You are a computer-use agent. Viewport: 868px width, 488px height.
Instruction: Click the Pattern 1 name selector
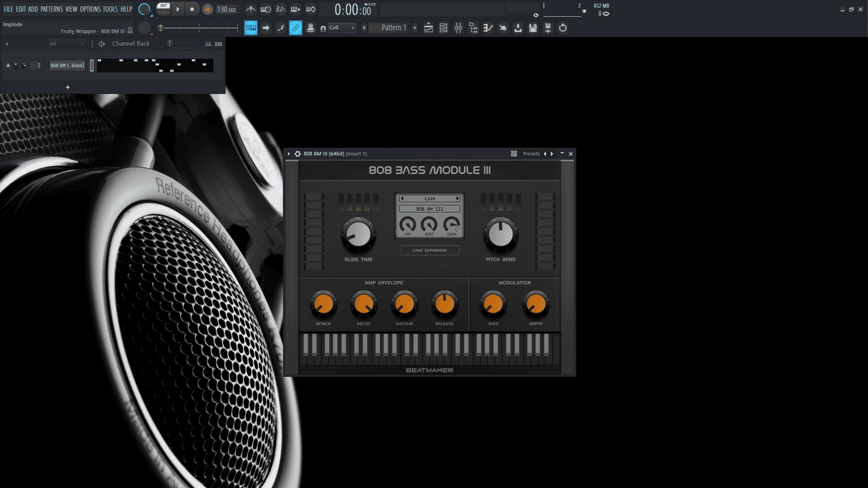click(x=392, y=28)
